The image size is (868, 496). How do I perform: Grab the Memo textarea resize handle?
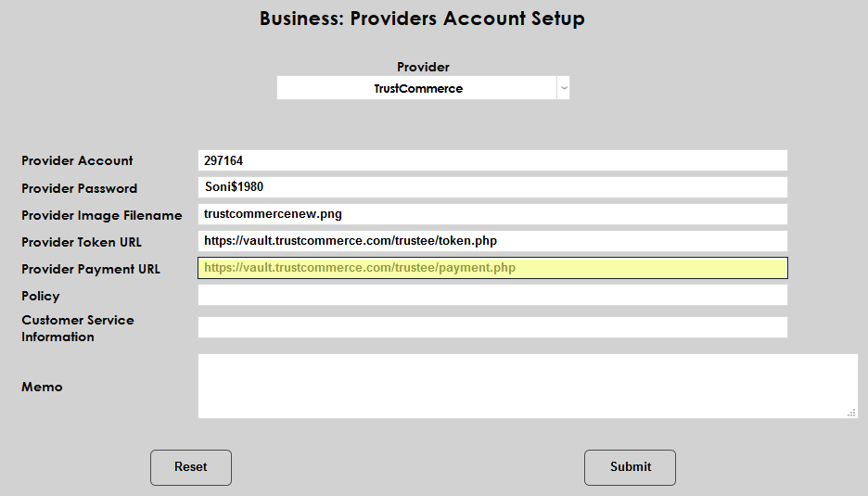[x=851, y=413]
